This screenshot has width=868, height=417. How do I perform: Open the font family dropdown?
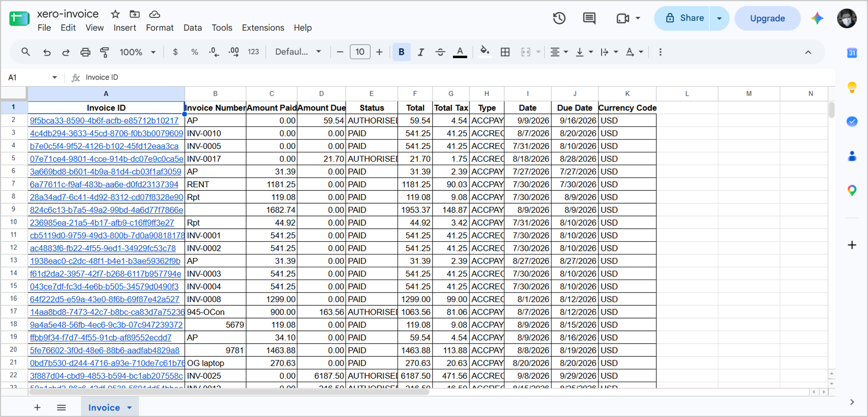(x=298, y=52)
